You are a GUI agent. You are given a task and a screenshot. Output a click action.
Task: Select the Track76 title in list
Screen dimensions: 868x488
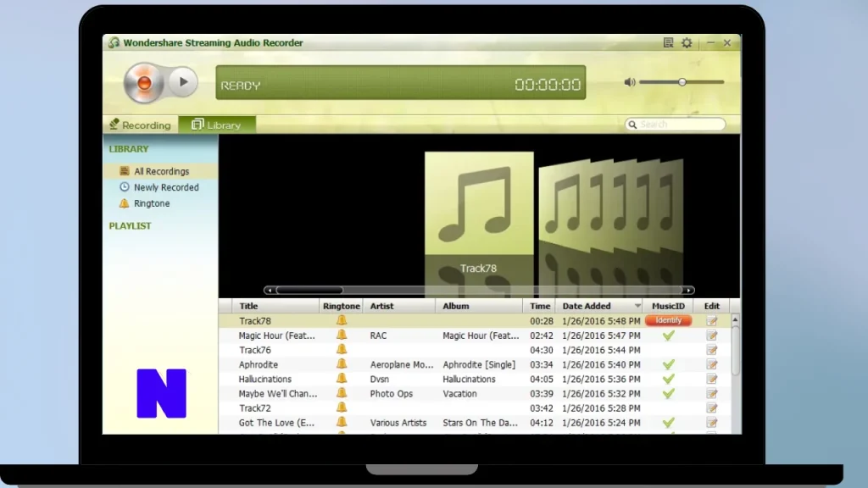pyautogui.click(x=254, y=350)
